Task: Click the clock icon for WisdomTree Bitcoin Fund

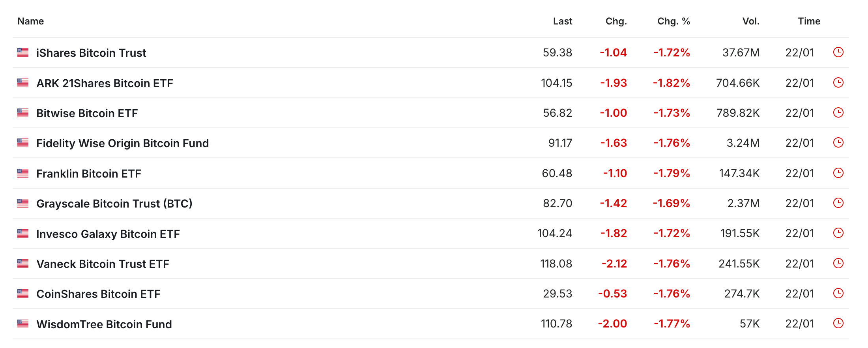Action: [x=838, y=323]
